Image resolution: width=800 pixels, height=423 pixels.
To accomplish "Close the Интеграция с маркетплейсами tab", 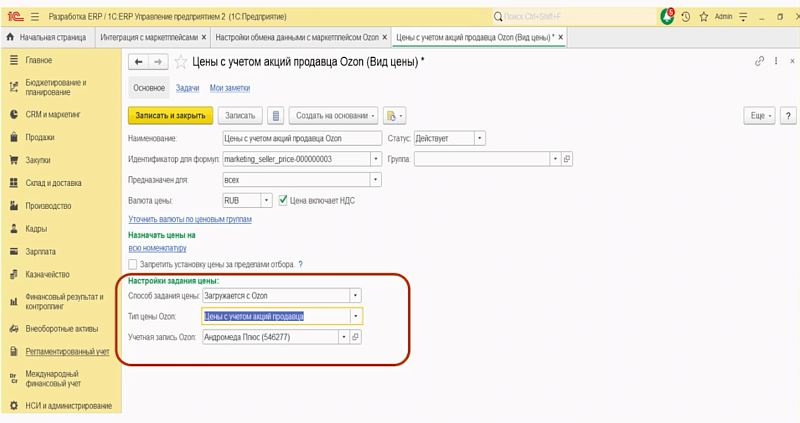I will (204, 37).
